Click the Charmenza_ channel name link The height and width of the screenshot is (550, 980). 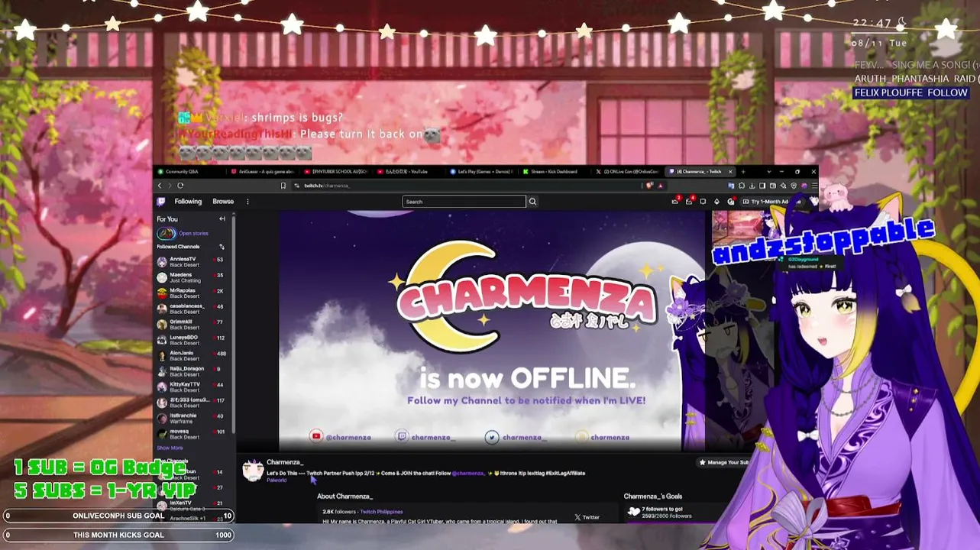pyautogui.click(x=285, y=462)
